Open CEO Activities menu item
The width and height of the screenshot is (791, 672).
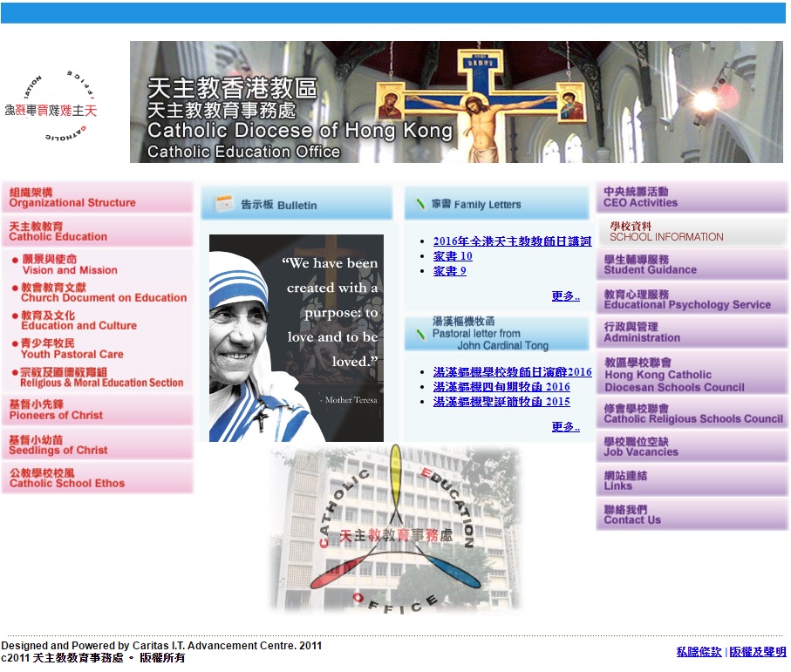(692, 197)
